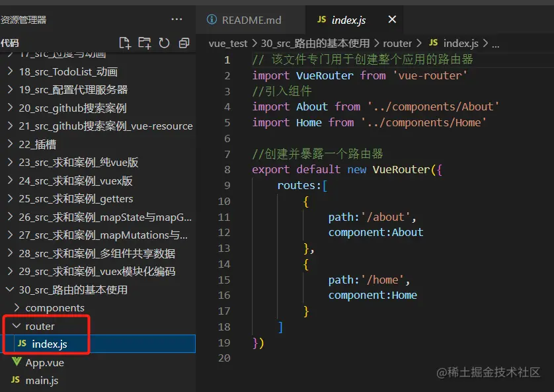
Task: Open main.js in the file tree
Action: (x=98, y=380)
